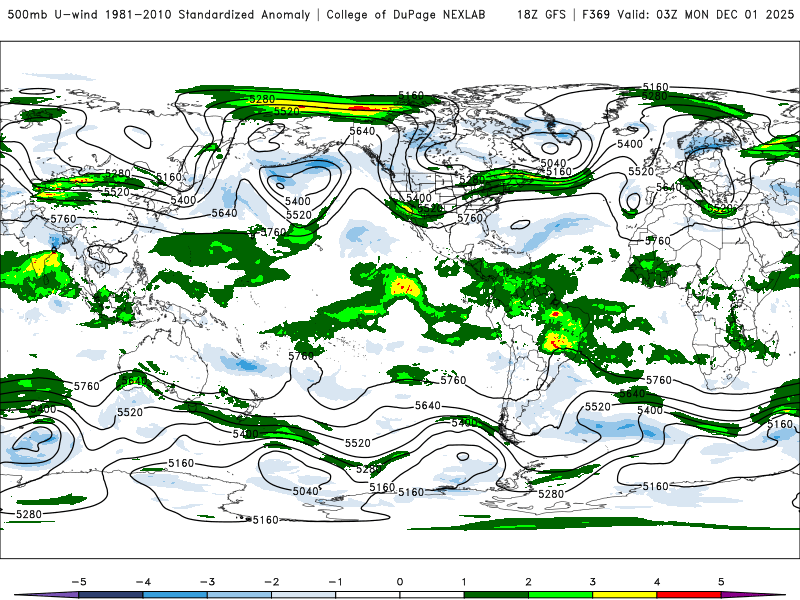Click the '-5' colorbar tick label
This screenshot has height=600, width=800.
click(79, 582)
